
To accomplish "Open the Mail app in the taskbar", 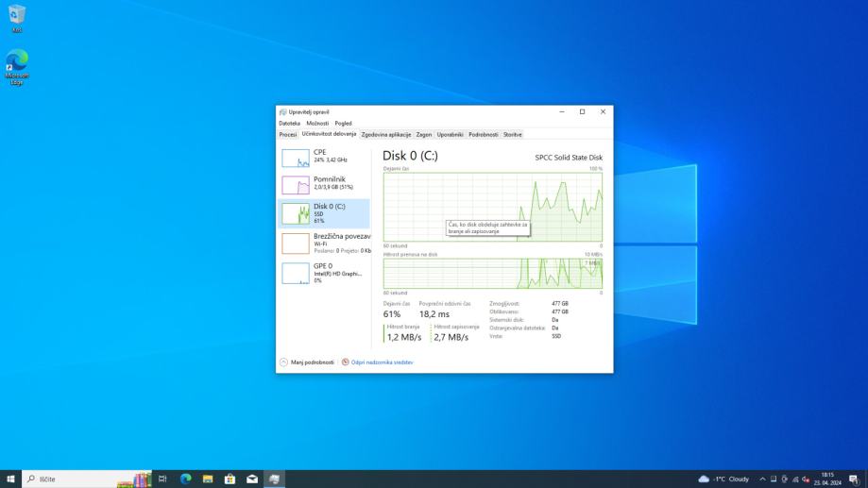I will 252,479.
